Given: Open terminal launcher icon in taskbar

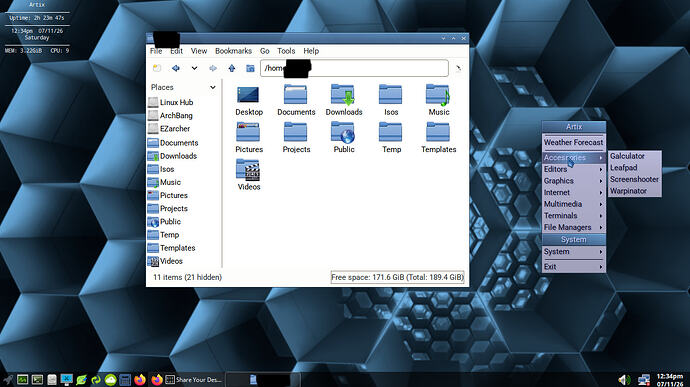Looking at the screenshot, I should tap(37, 379).
